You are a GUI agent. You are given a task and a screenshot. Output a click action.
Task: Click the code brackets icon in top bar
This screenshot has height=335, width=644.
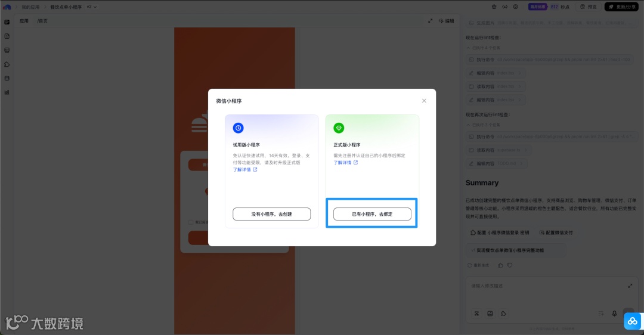[x=505, y=7]
